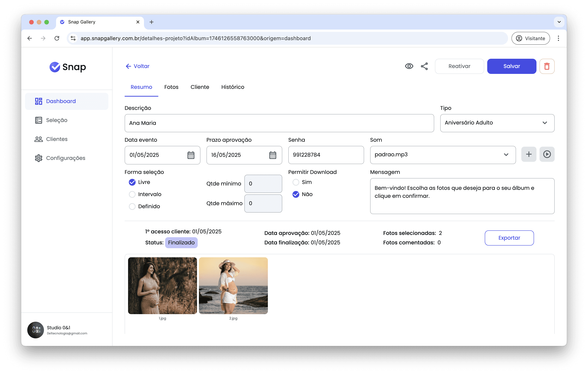Click the browser address bar URL
Image resolution: width=588 pixels, height=374 pixels.
pos(196,38)
